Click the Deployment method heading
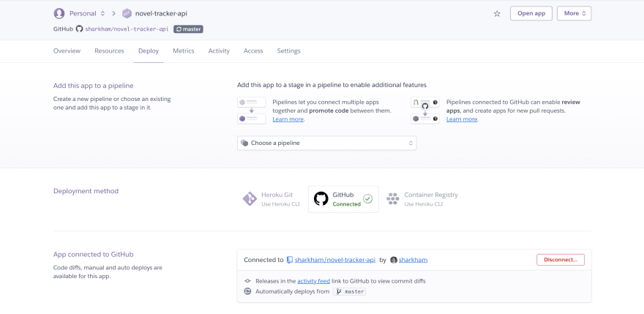 (x=86, y=191)
